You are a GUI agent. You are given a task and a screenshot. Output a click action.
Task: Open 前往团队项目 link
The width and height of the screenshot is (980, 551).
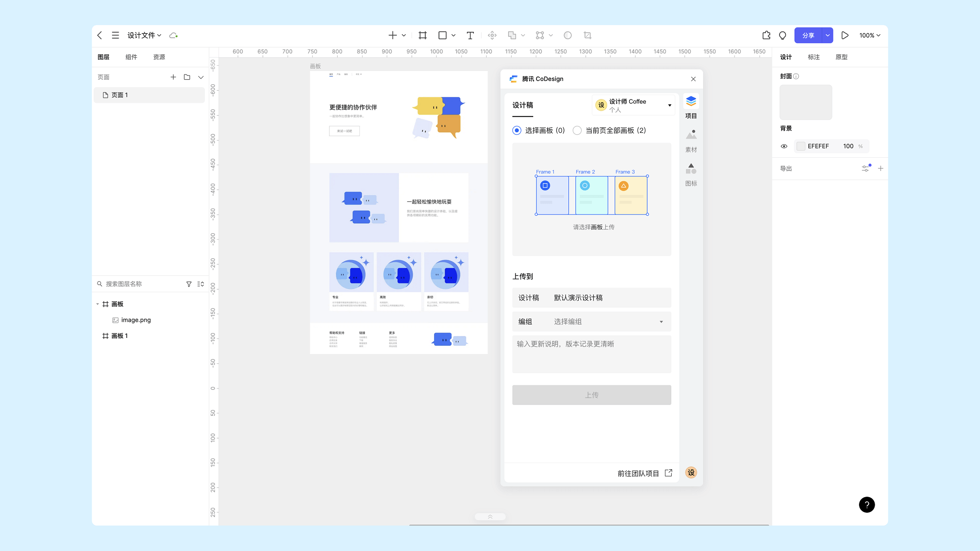638,473
